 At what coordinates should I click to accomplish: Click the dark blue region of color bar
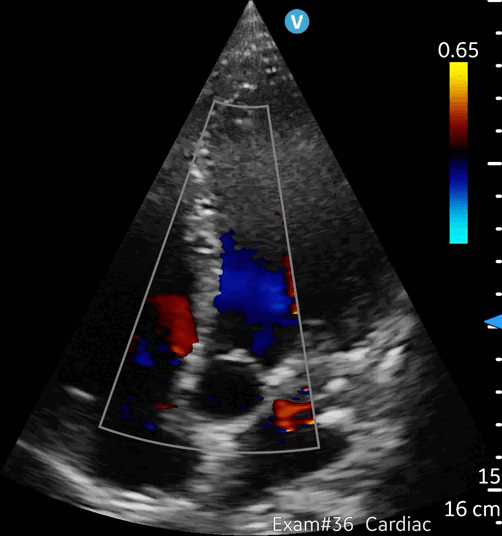click(459, 171)
